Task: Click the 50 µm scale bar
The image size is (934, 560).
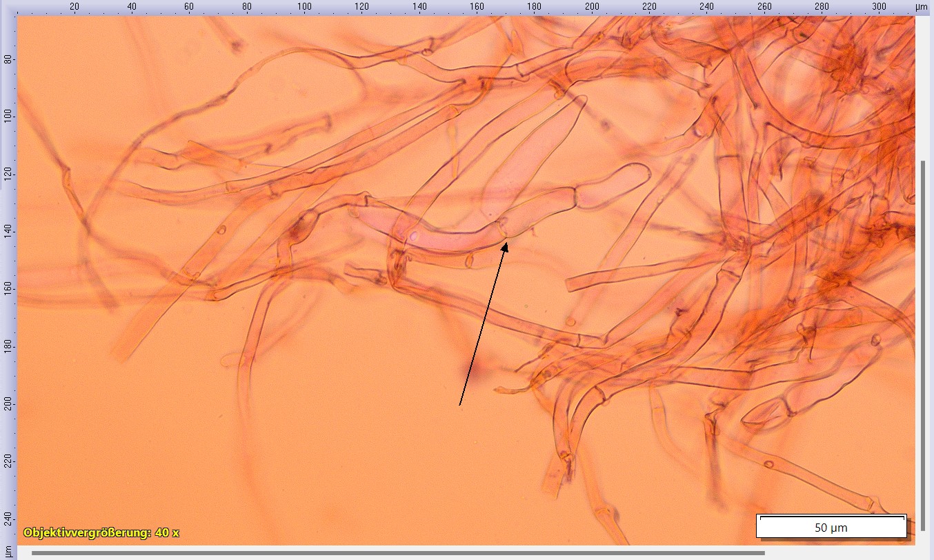Action: [x=831, y=527]
